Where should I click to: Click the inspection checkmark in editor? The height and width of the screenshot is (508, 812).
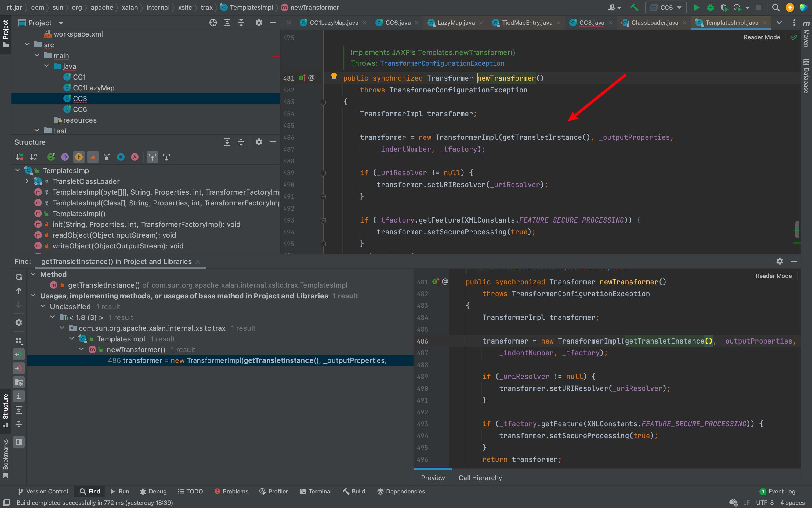pyautogui.click(x=793, y=37)
